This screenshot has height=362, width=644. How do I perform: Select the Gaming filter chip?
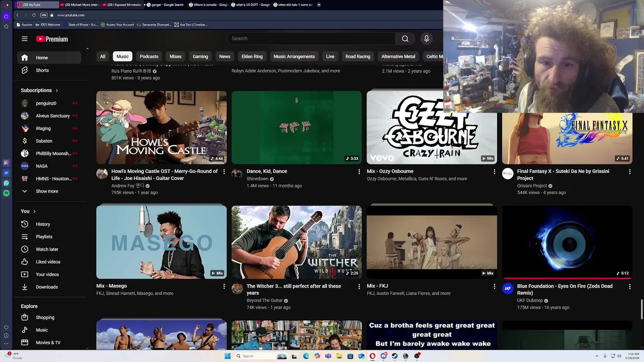point(200,56)
